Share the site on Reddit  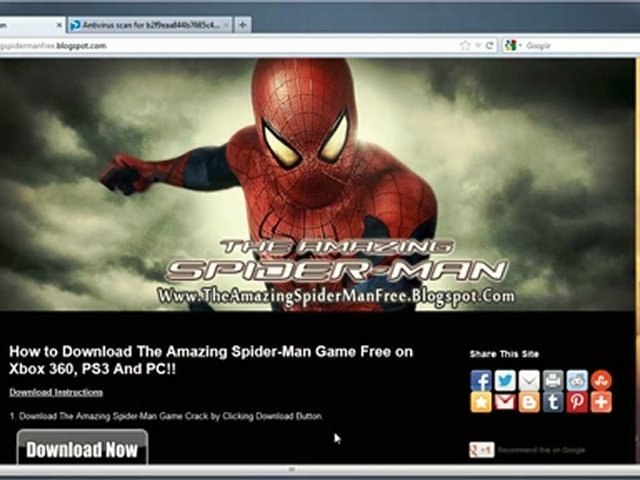click(x=577, y=380)
